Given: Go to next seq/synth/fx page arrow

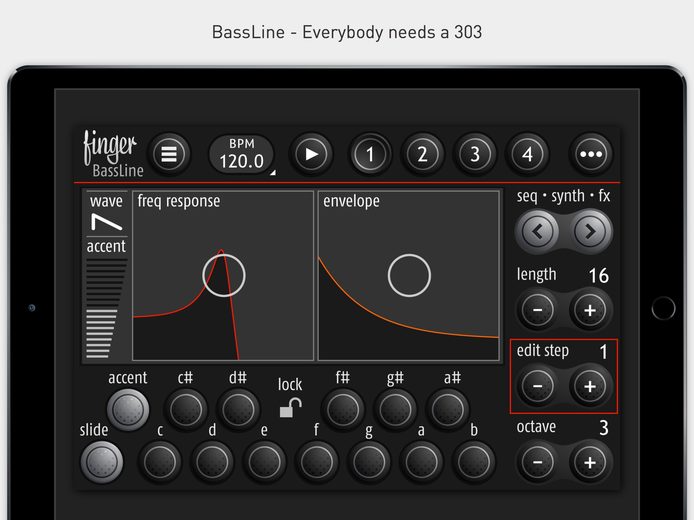Looking at the screenshot, I should coord(590,231).
